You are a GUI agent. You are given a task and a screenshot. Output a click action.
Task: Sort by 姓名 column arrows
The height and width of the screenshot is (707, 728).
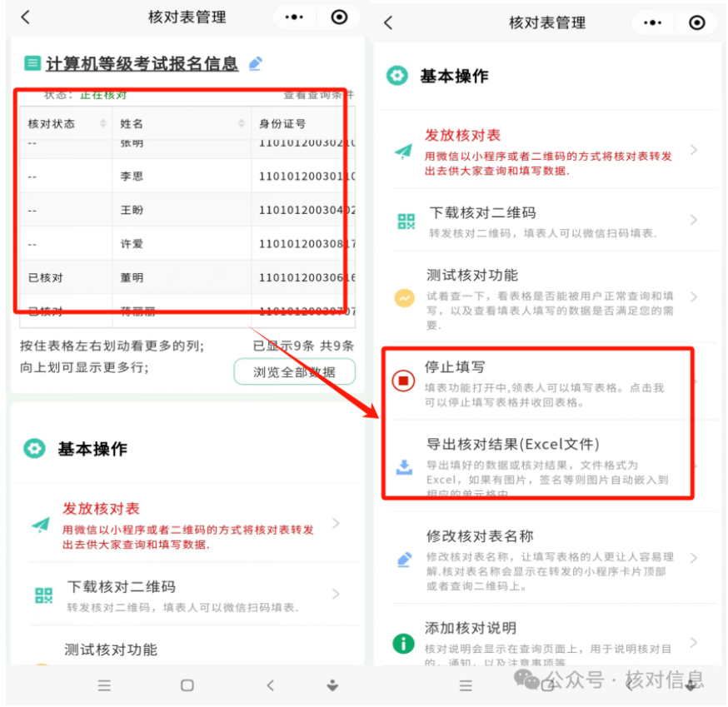click(x=242, y=123)
